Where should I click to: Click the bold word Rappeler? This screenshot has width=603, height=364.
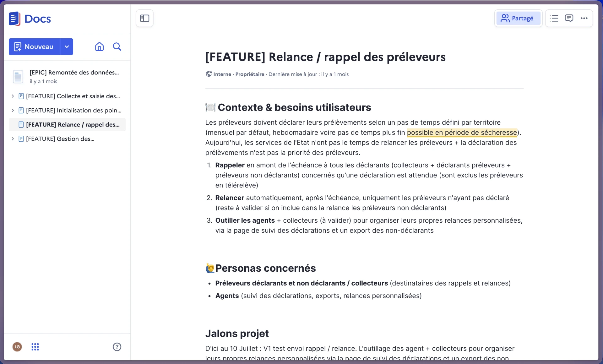pos(230,165)
